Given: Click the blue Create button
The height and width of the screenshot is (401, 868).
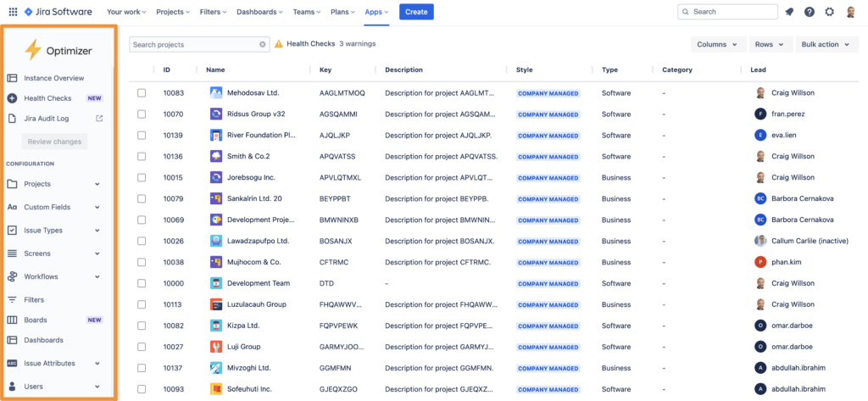Looking at the screenshot, I should [x=416, y=12].
